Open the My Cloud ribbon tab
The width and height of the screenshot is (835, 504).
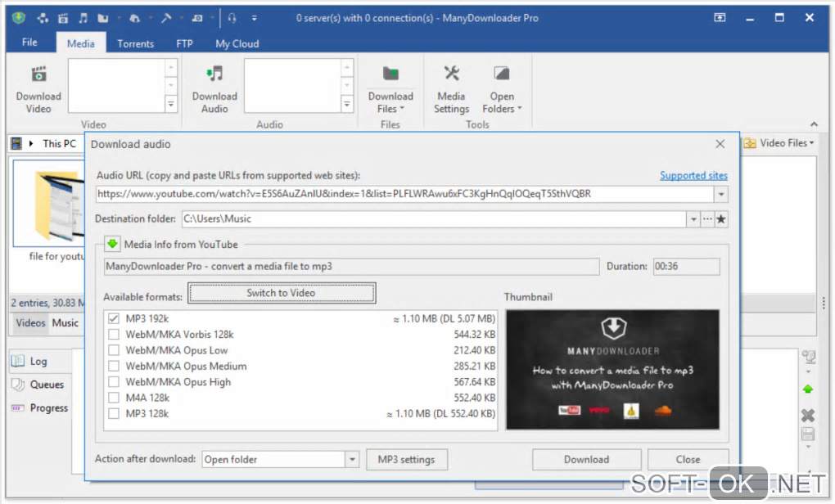[x=237, y=43]
